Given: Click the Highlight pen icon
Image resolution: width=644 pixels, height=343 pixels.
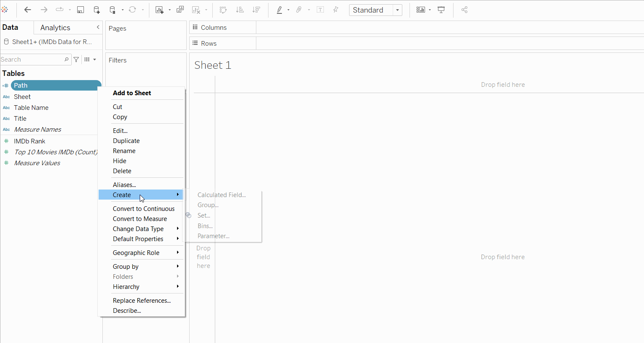Looking at the screenshot, I should click(279, 10).
